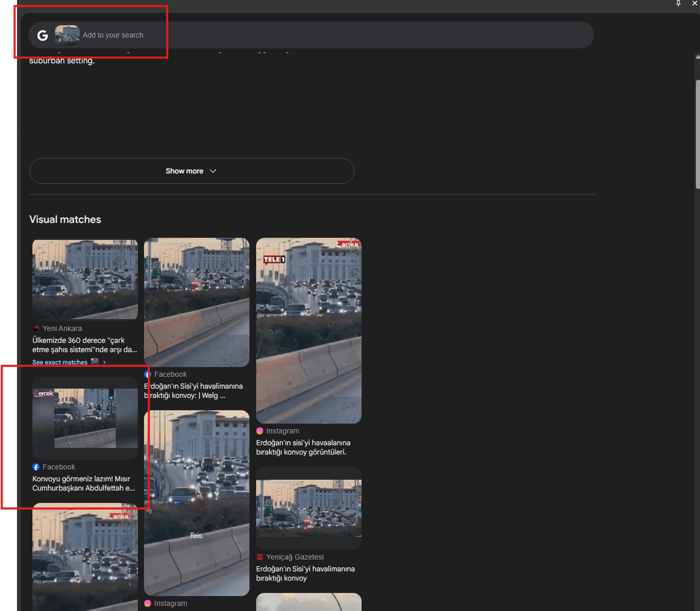Click the Yeni Ankara site favicon
700x611 pixels.
(x=36, y=328)
